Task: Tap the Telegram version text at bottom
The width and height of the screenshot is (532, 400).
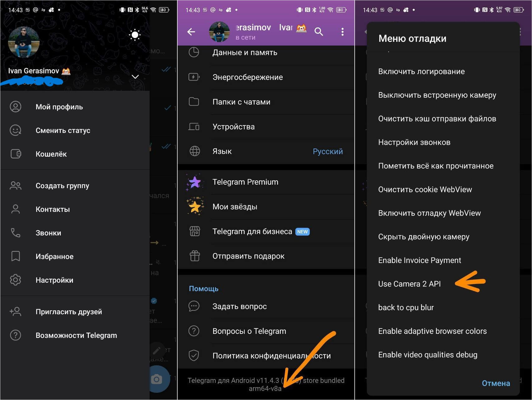Action: 266,384
